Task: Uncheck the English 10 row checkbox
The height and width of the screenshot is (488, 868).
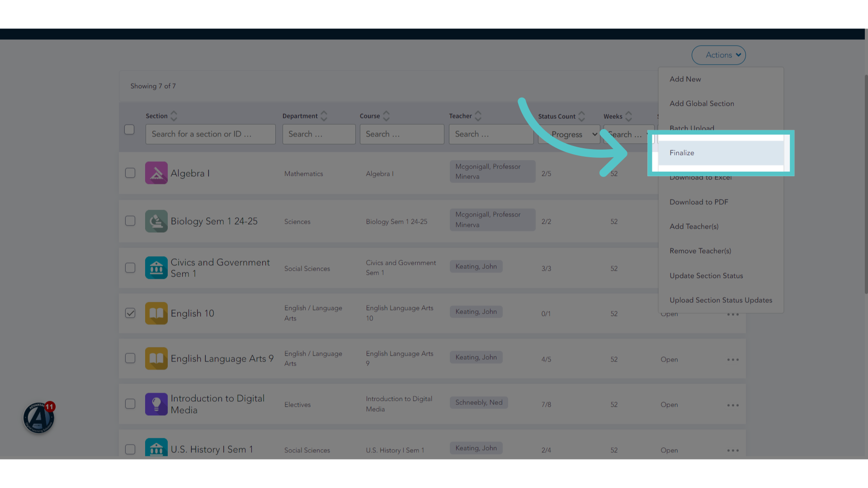Action: [x=130, y=313]
